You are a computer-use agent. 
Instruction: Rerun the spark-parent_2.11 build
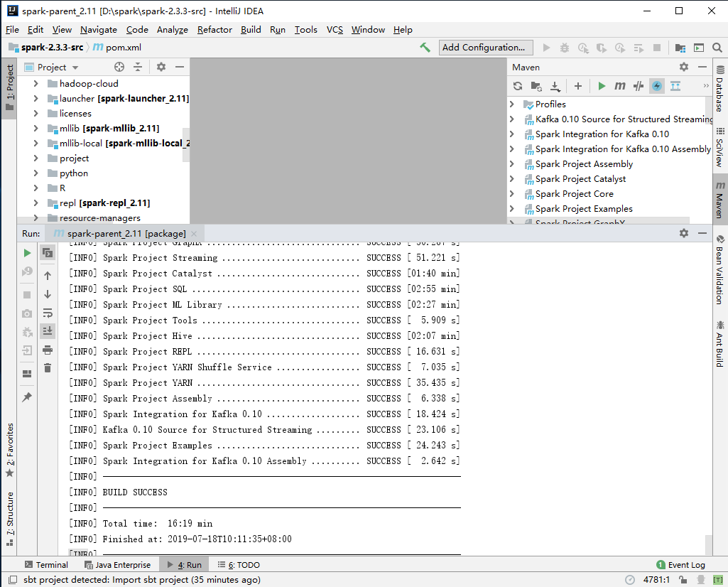[26, 252]
